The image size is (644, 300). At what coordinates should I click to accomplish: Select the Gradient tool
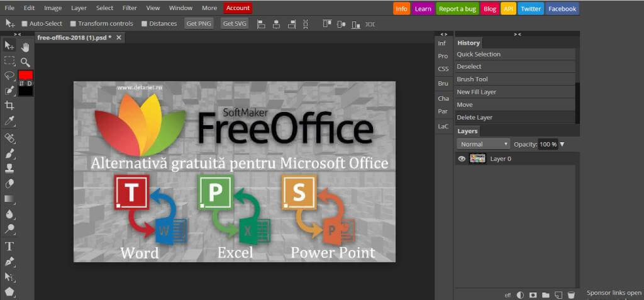tap(9, 199)
